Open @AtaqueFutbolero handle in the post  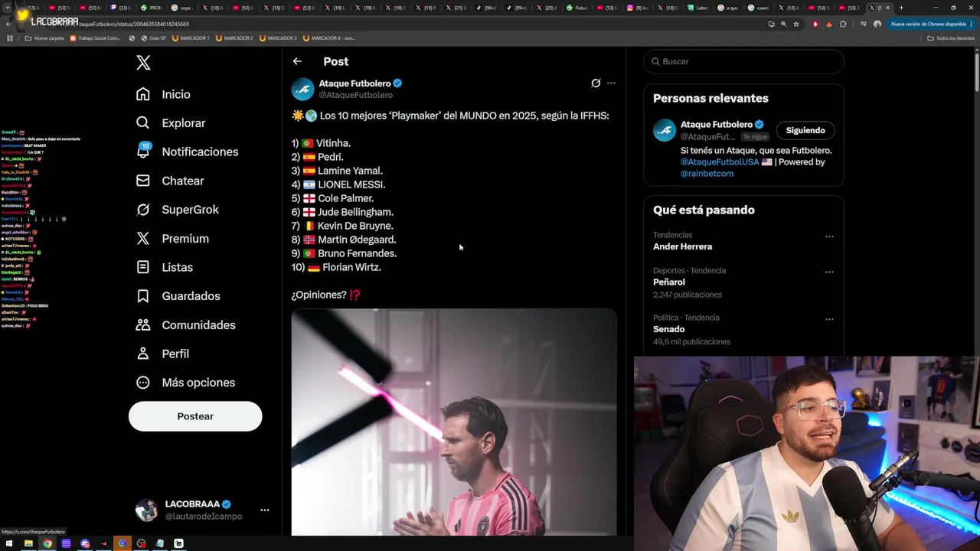[355, 95]
